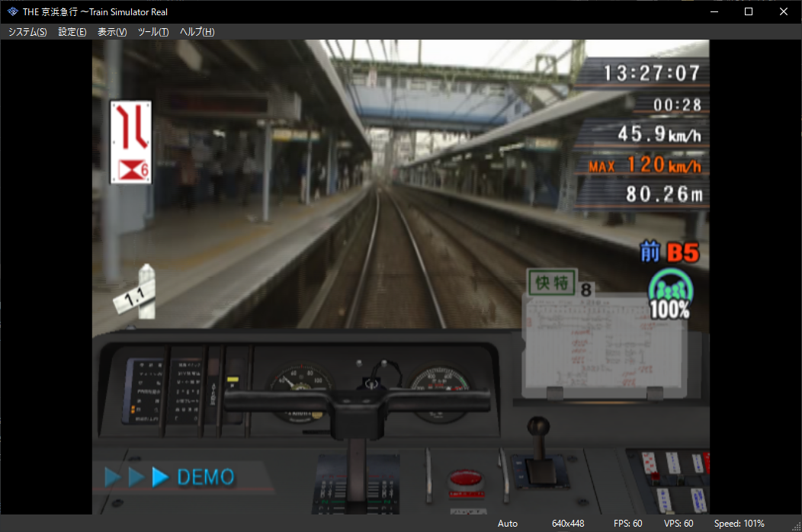Click the timetable sheet on the dashboard
Image resolution: width=802 pixels, height=532 pixels.
click(x=603, y=347)
